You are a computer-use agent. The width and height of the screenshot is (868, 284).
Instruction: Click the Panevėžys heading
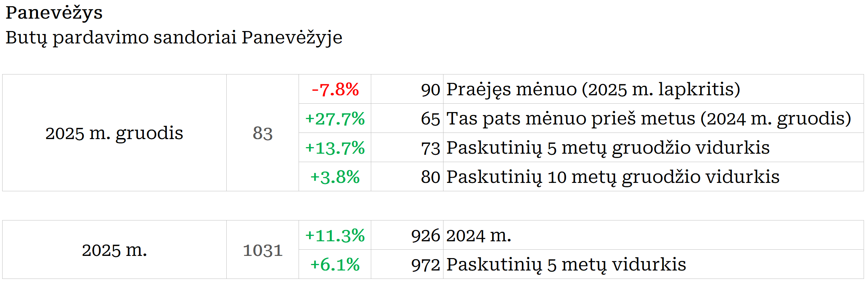pyautogui.click(x=54, y=13)
